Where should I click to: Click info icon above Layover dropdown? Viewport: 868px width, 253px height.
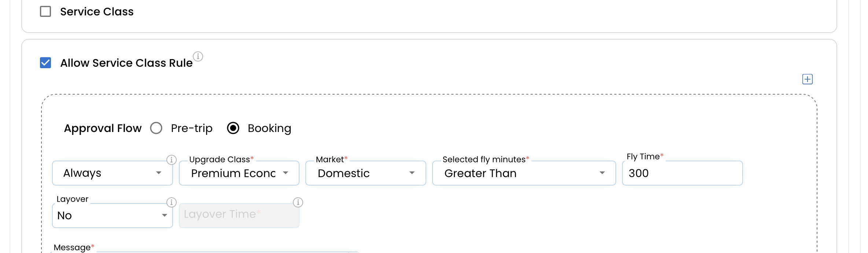172,202
